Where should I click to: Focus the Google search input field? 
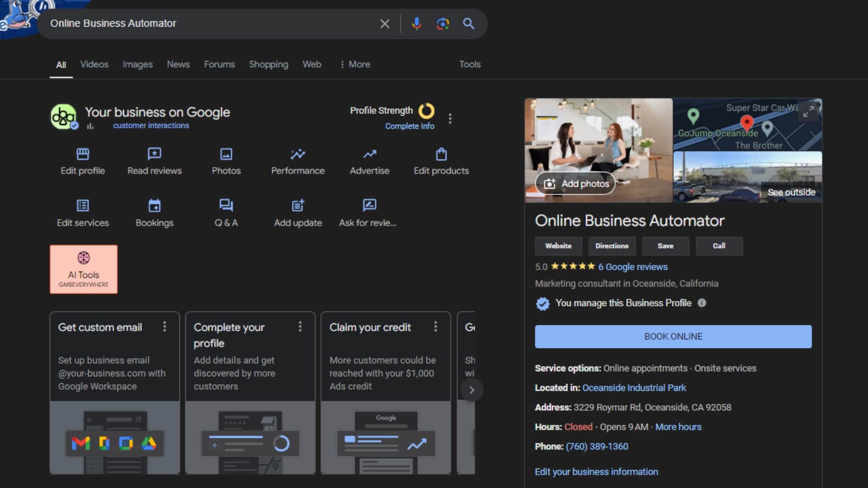(x=210, y=23)
